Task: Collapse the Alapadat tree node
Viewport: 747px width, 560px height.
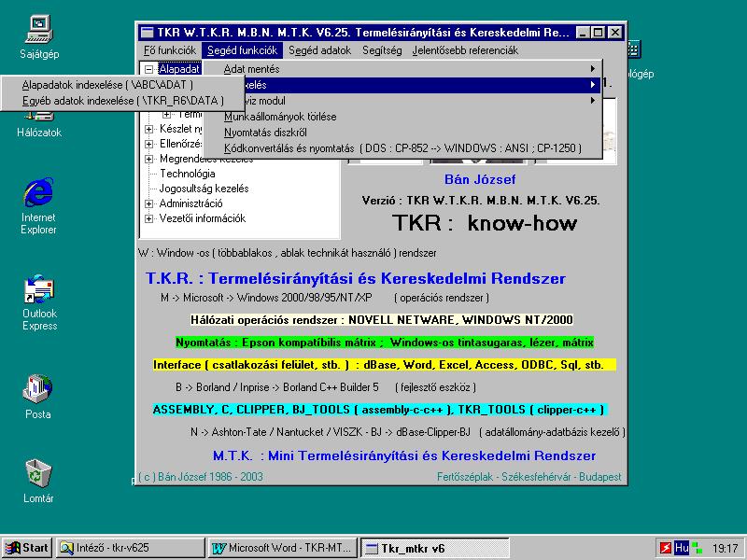Action: coord(149,69)
